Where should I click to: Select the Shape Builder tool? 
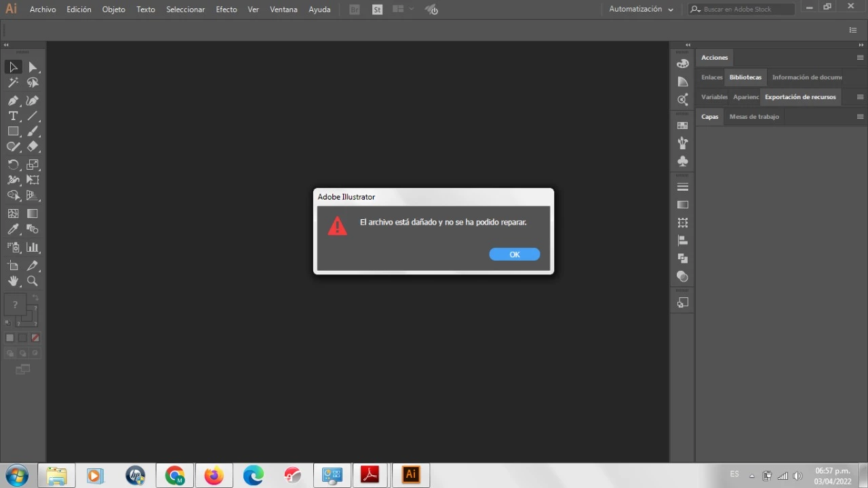coord(13,195)
